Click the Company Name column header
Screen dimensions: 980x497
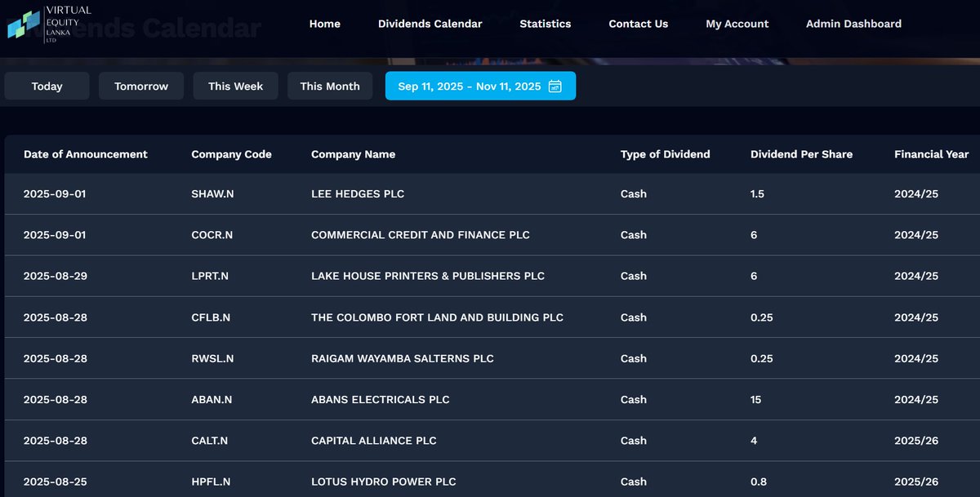coord(354,154)
